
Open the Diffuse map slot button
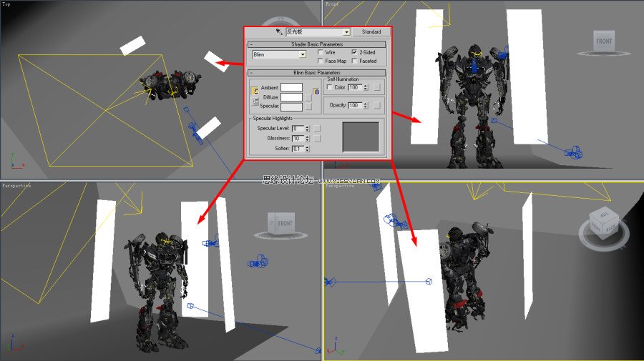click(309, 97)
